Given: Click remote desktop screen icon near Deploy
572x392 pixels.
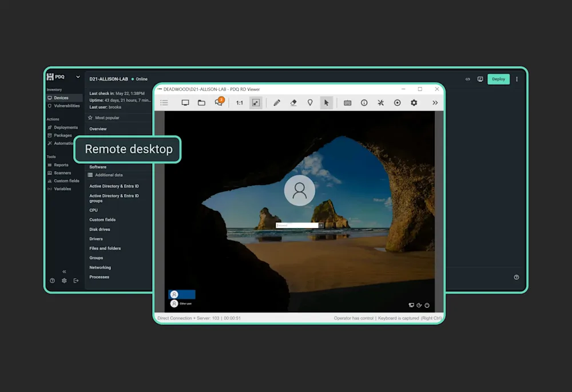Looking at the screenshot, I should [480, 79].
